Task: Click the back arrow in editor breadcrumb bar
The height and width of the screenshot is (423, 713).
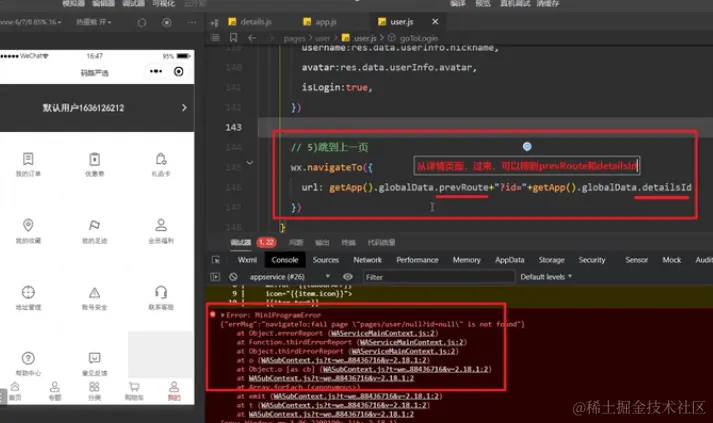Action: 252,38
